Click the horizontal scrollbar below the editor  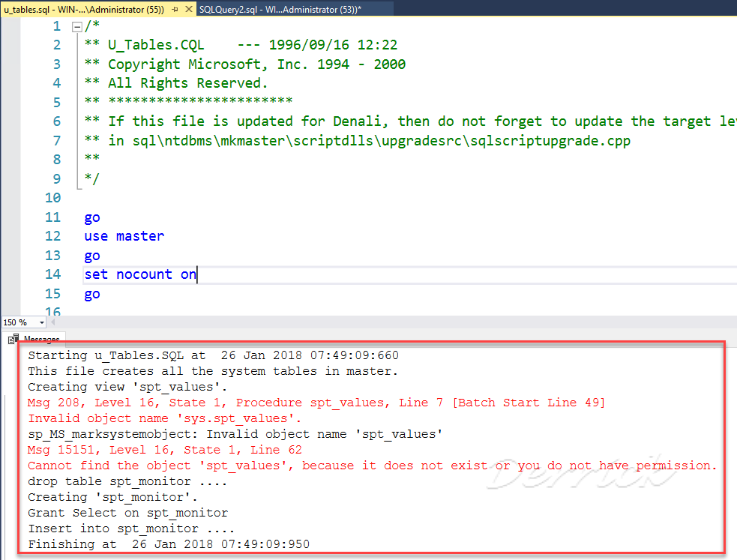click(x=375, y=322)
